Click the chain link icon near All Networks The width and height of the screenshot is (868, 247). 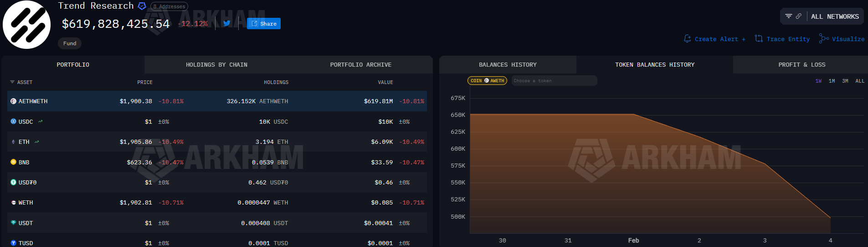(799, 16)
